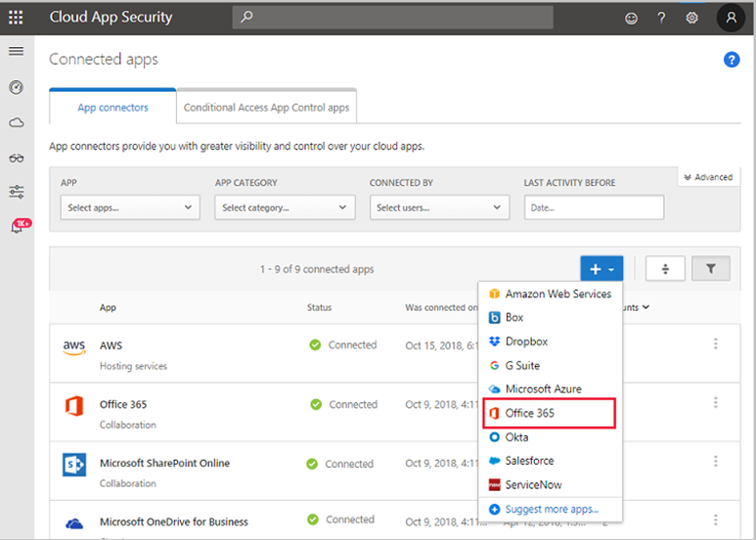The height and width of the screenshot is (540, 756).
Task: Open the Alerts bell icon with 1K+ badge
Action: 20,225
